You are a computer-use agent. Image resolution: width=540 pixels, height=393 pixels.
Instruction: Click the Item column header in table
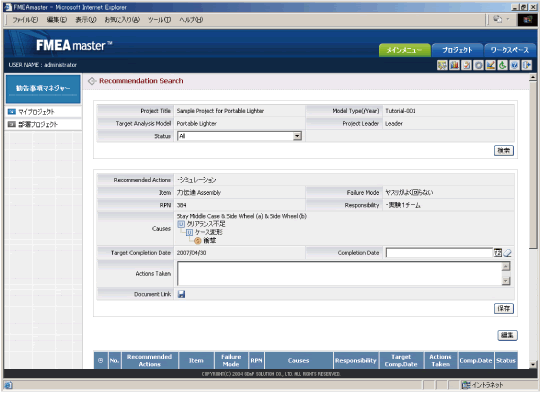(196, 361)
